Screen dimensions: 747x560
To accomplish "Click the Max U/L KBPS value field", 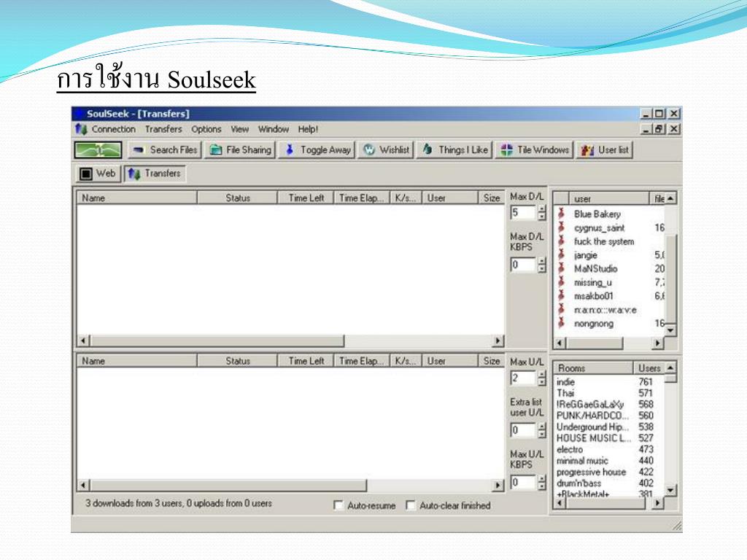I will 524,483.
